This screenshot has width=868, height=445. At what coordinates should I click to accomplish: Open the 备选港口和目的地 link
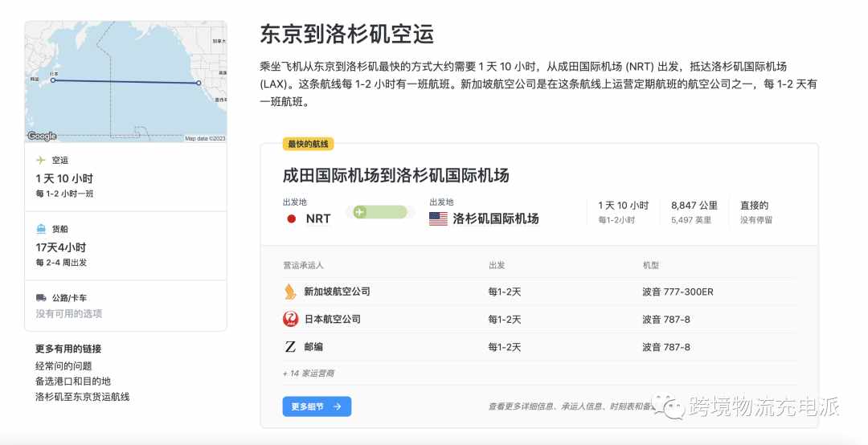pos(73,382)
